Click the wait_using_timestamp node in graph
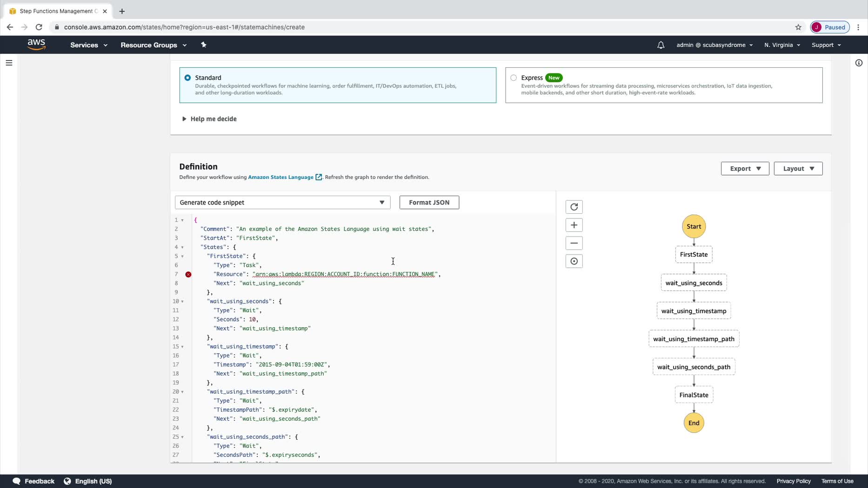868x488 pixels. 693,311
